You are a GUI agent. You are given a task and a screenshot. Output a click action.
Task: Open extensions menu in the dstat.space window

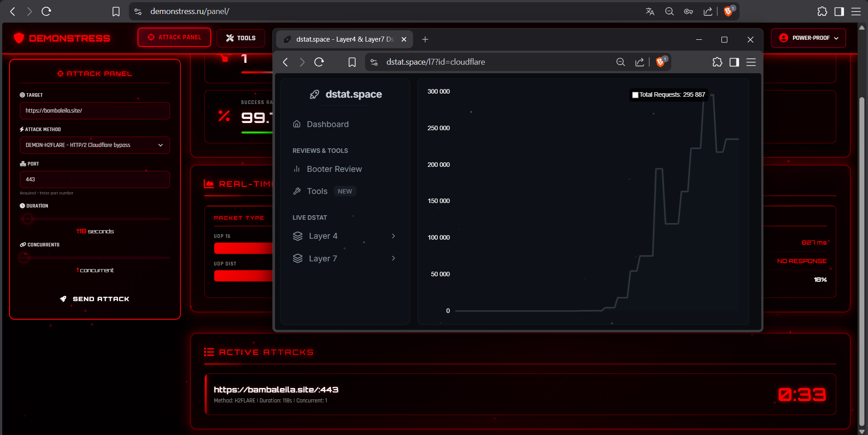[717, 62]
